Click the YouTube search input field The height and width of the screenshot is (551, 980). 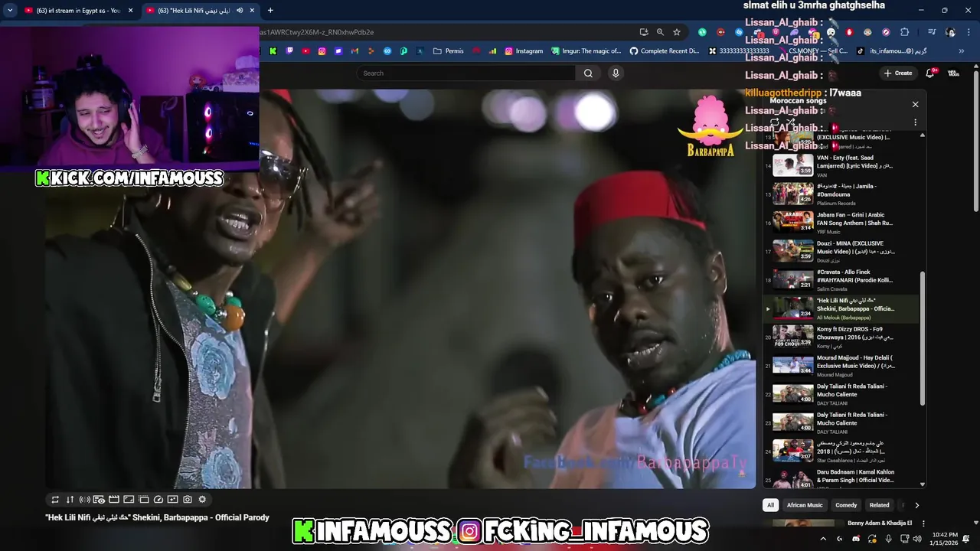click(465, 73)
